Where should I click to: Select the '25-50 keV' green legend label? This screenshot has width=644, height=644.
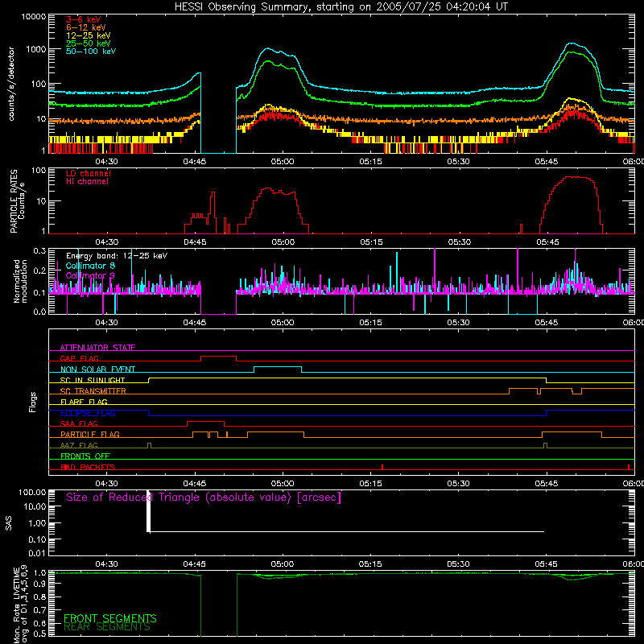pos(89,43)
